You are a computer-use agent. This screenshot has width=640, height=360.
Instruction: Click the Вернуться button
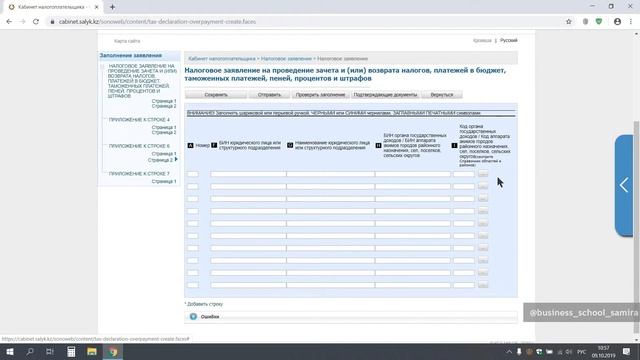coord(442,95)
